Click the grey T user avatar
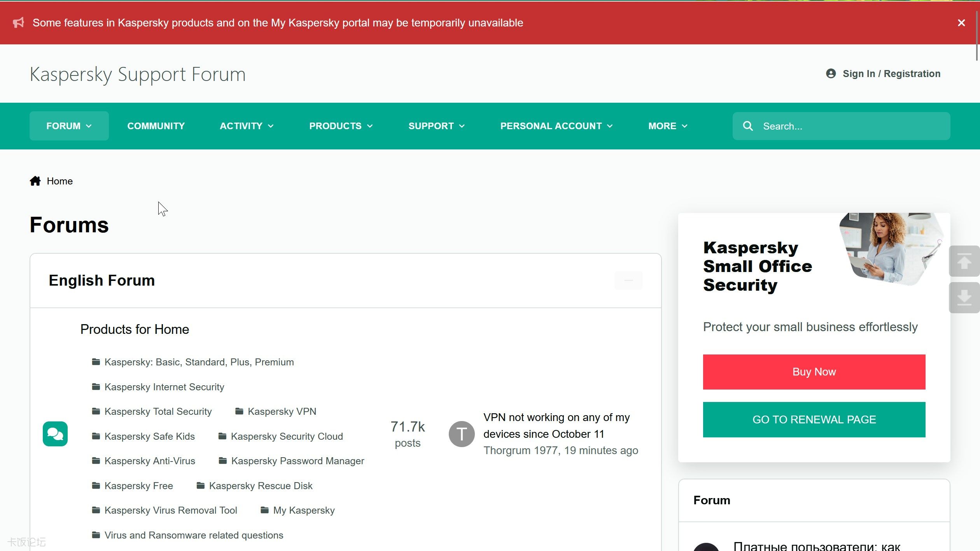The image size is (980, 551). pos(462,433)
